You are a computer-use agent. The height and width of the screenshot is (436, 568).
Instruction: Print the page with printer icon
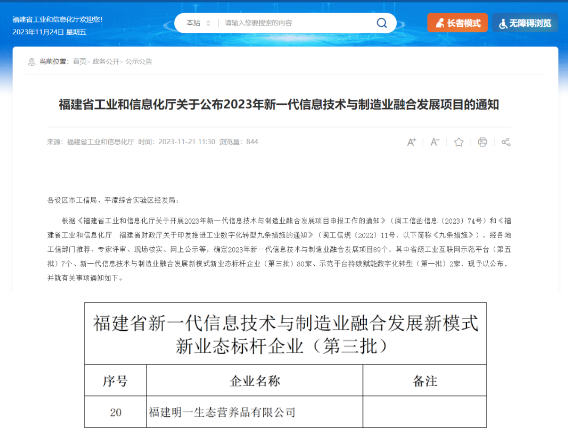point(482,142)
